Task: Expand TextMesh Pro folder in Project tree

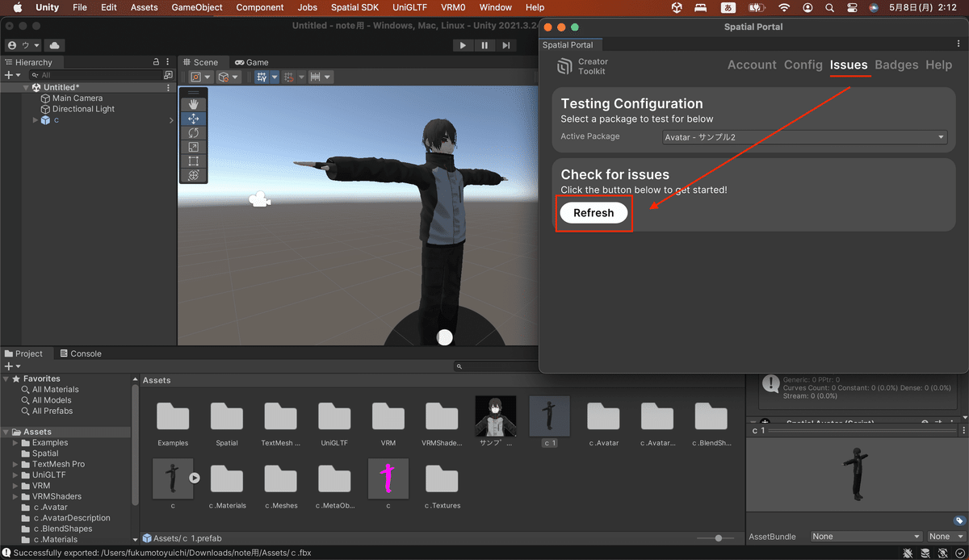Action: 15,464
